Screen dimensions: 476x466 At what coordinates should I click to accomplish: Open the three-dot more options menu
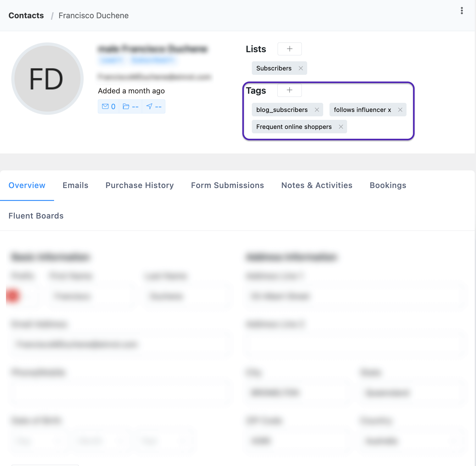point(462,11)
